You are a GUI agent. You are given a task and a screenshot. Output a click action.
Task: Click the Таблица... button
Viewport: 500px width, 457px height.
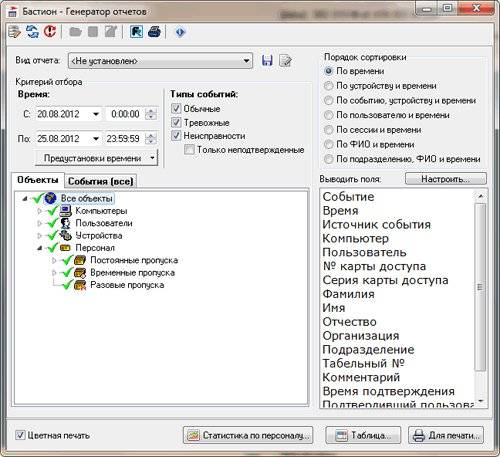[x=363, y=435]
